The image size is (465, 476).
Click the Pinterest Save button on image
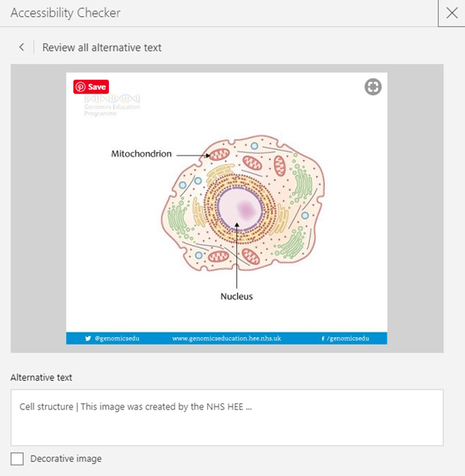[90, 87]
